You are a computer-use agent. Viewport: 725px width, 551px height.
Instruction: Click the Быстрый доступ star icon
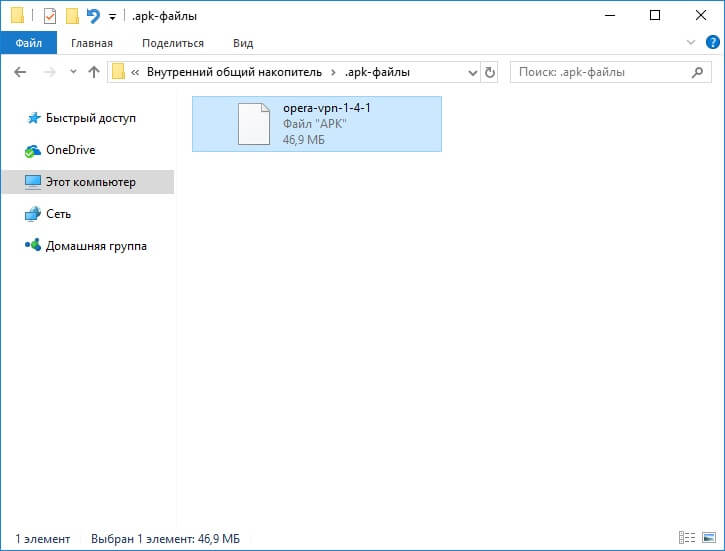tap(33, 118)
